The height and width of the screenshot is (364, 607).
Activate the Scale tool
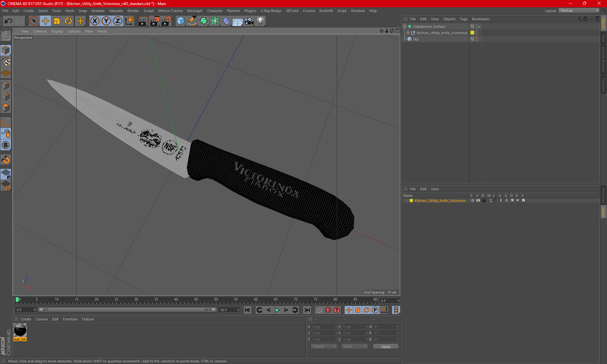(57, 21)
